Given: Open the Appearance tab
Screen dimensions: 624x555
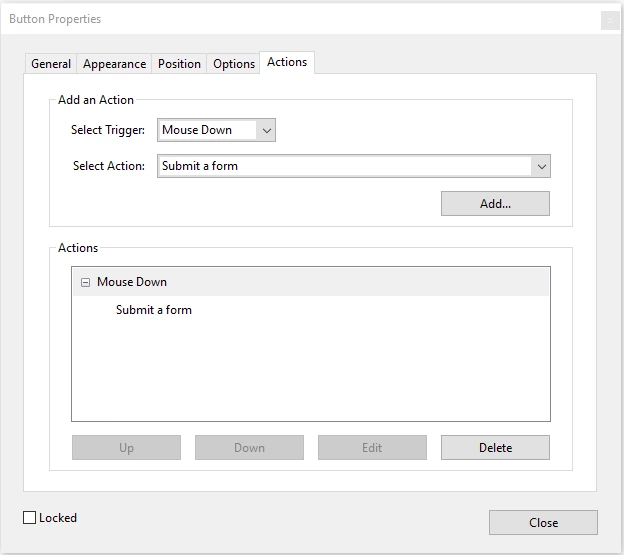Looking at the screenshot, I should pyautogui.click(x=114, y=64).
